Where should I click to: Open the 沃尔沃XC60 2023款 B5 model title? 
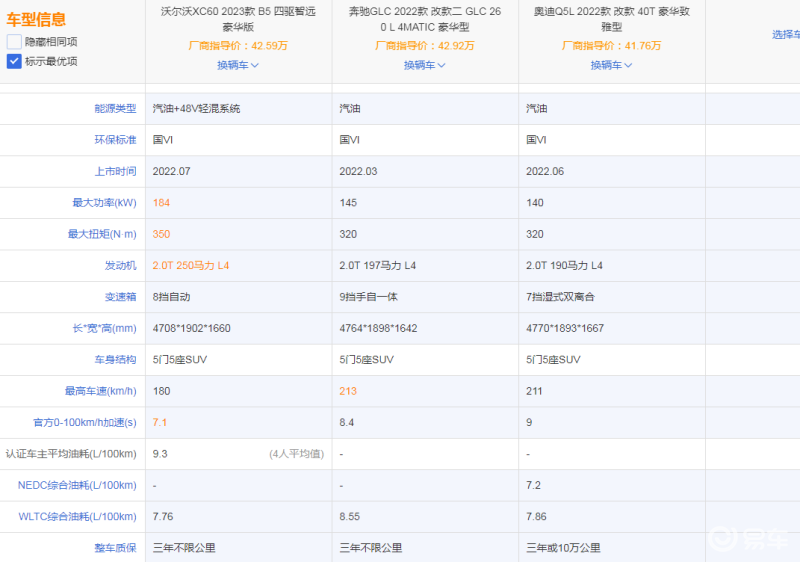pyautogui.click(x=238, y=19)
